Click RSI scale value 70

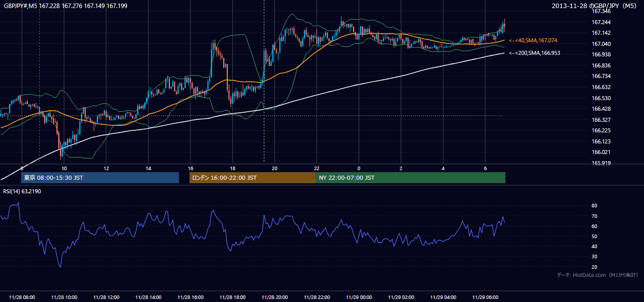[595, 216]
